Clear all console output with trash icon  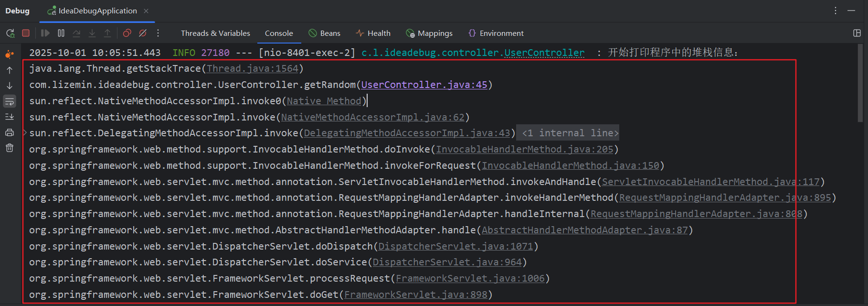tap(10, 148)
